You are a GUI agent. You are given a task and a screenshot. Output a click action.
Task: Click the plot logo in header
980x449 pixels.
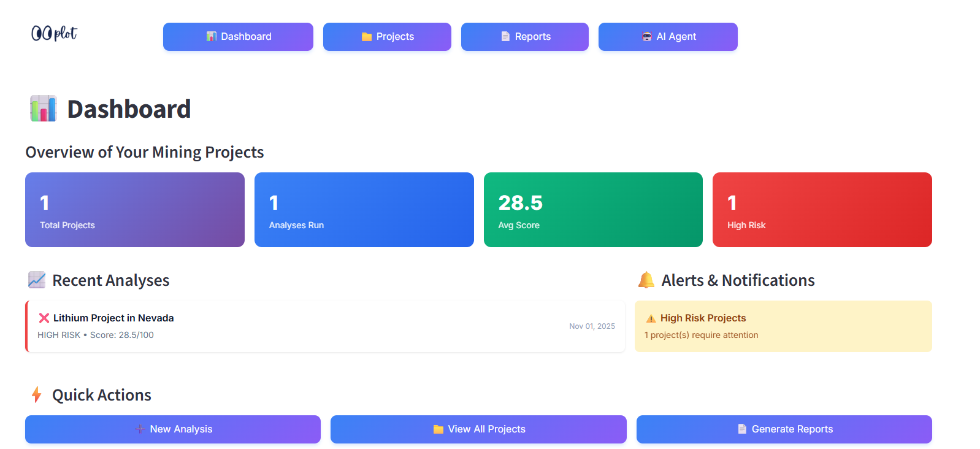[54, 33]
